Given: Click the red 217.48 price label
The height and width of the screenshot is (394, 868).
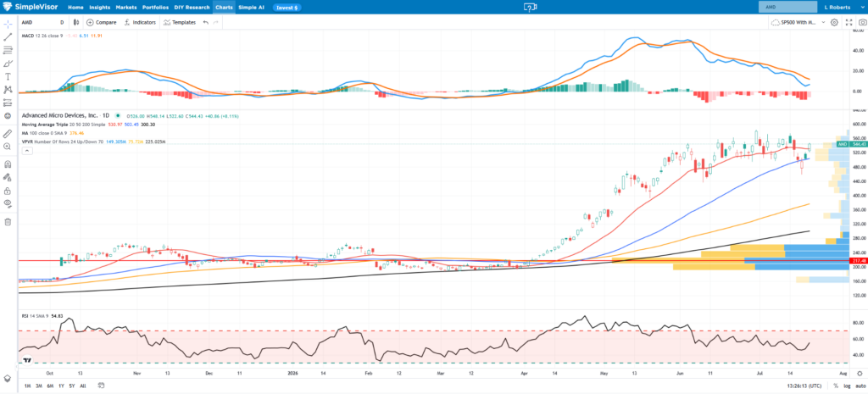Looking at the screenshot, I should point(858,261).
